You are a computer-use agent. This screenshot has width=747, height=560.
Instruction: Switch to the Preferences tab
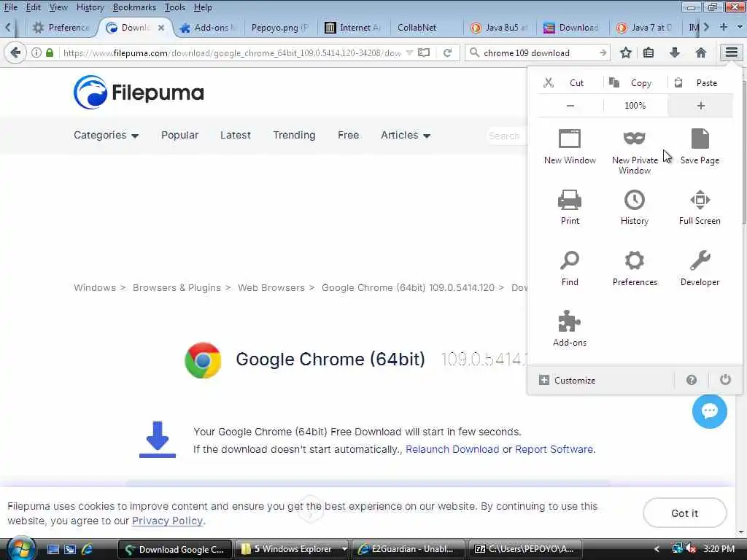point(60,28)
